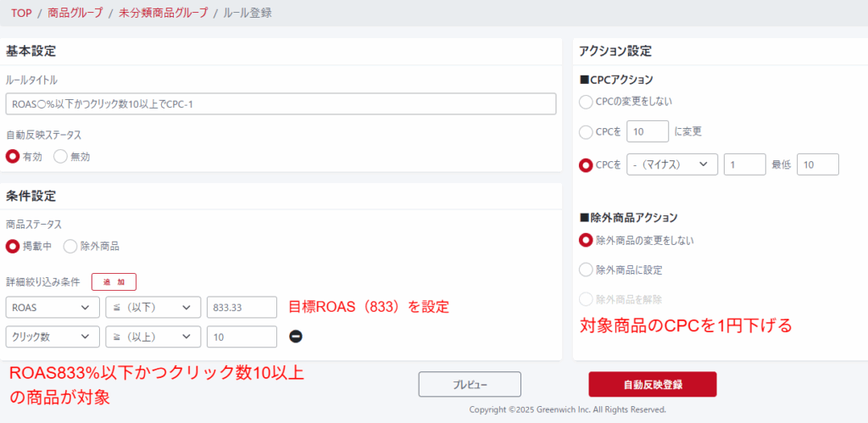
Task: Choose the 除外商品 product status option
Action: 70,246
